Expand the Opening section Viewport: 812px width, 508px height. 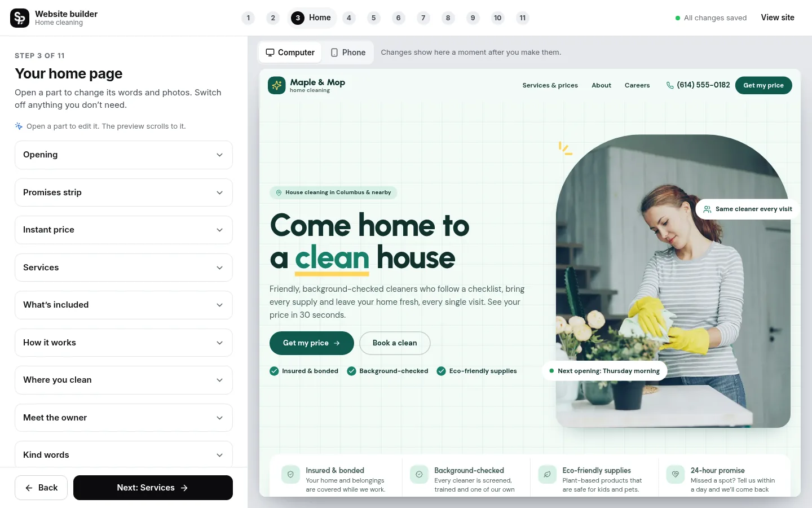coord(123,155)
